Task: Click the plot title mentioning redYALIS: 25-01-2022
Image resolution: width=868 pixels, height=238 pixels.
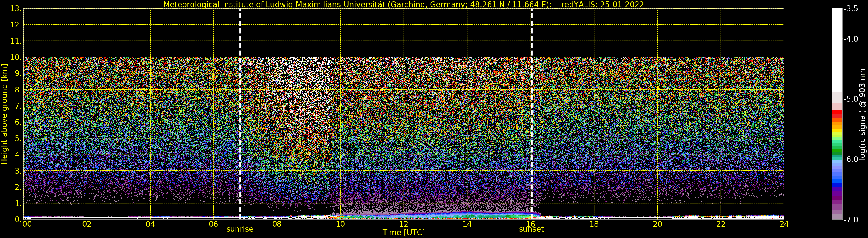Action: [x=404, y=4]
